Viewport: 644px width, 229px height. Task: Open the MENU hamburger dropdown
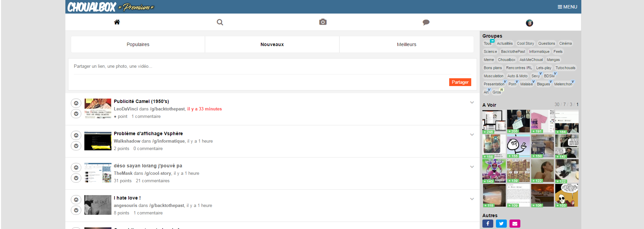click(x=567, y=7)
